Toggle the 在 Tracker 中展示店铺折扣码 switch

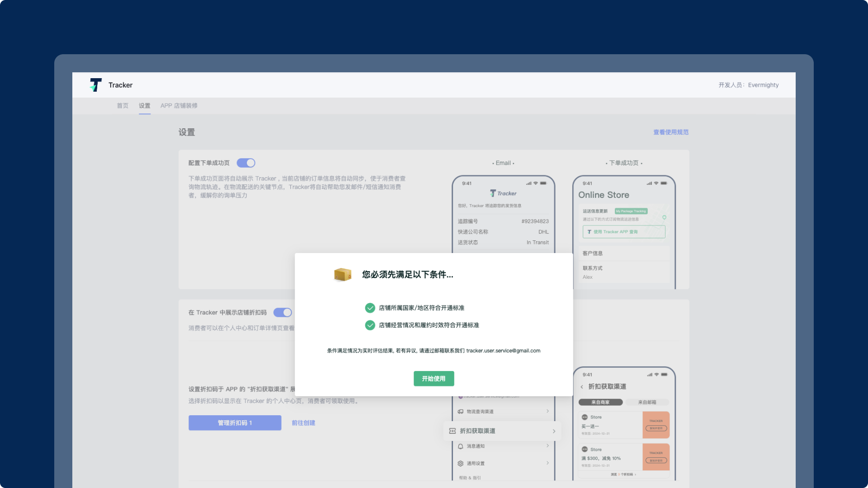click(x=283, y=313)
